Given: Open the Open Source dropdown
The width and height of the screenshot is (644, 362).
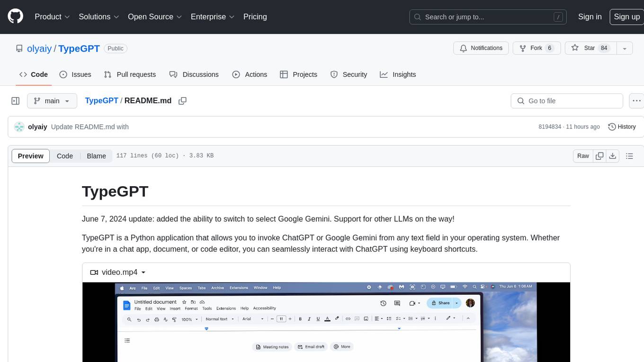Looking at the screenshot, I should (155, 17).
